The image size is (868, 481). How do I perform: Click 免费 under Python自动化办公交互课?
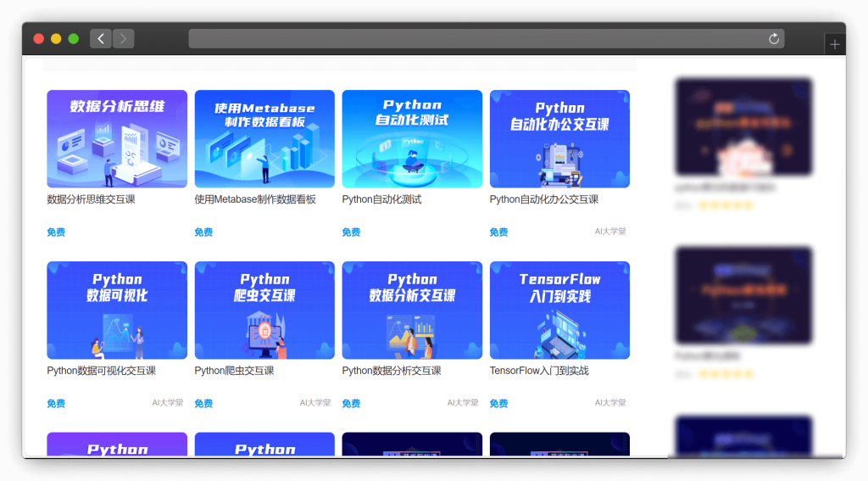pyautogui.click(x=498, y=232)
